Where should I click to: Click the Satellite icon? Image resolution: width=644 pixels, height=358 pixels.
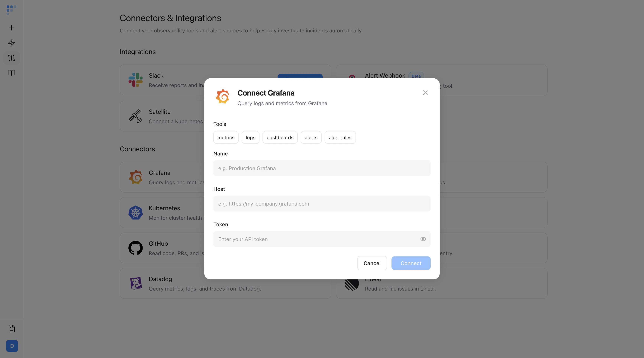click(x=136, y=116)
